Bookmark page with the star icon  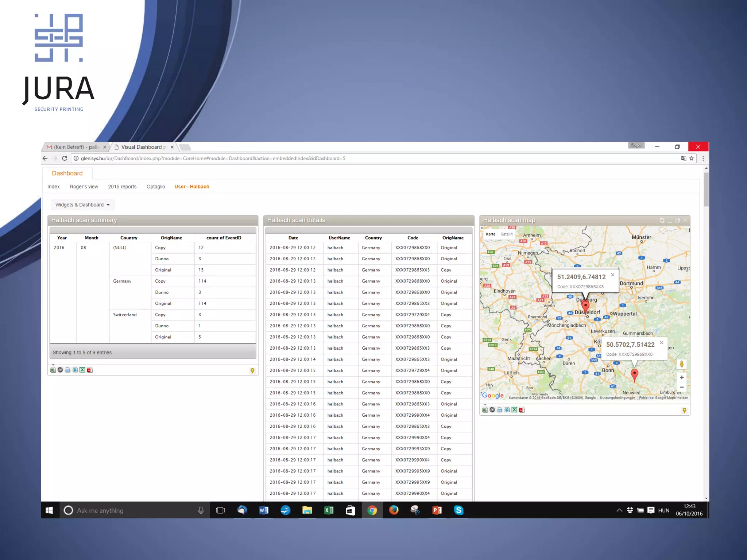(691, 158)
